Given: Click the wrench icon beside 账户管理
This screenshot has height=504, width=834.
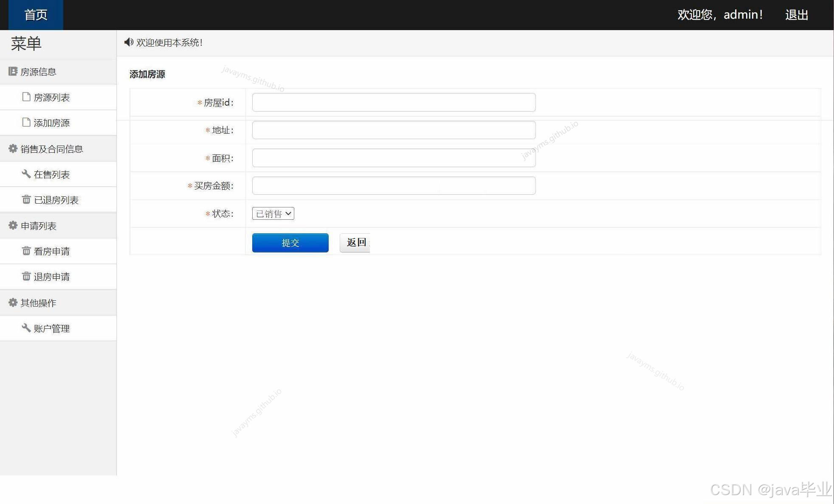Looking at the screenshot, I should click(26, 328).
